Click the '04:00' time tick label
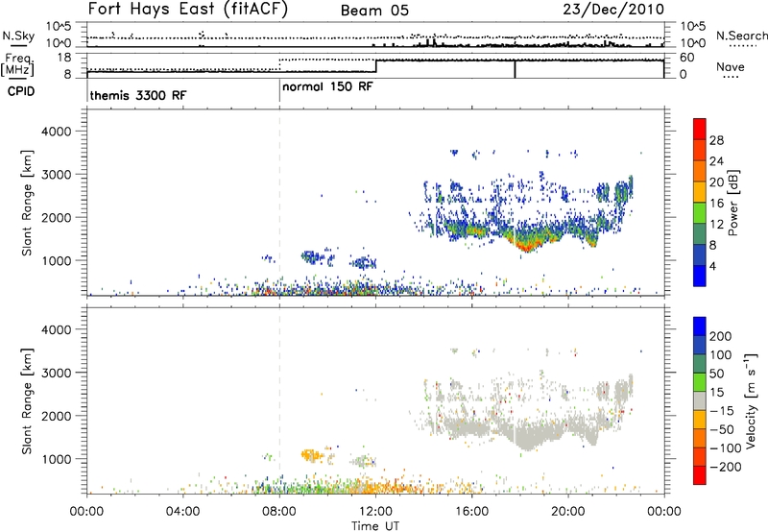768x532 pixels. [x=183, y=512]
